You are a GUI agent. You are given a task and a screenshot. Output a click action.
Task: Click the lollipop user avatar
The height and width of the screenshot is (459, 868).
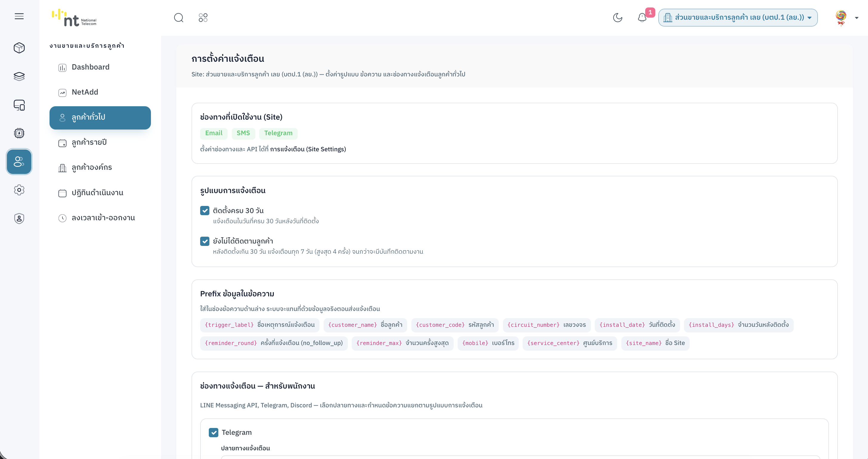coord(841,18)
